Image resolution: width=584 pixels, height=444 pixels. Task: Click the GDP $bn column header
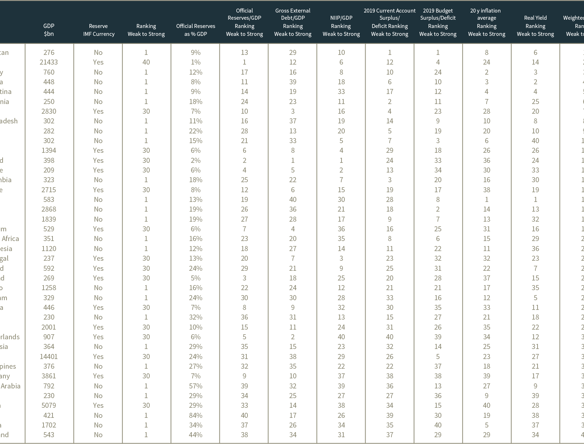click(x=49, y=30)
